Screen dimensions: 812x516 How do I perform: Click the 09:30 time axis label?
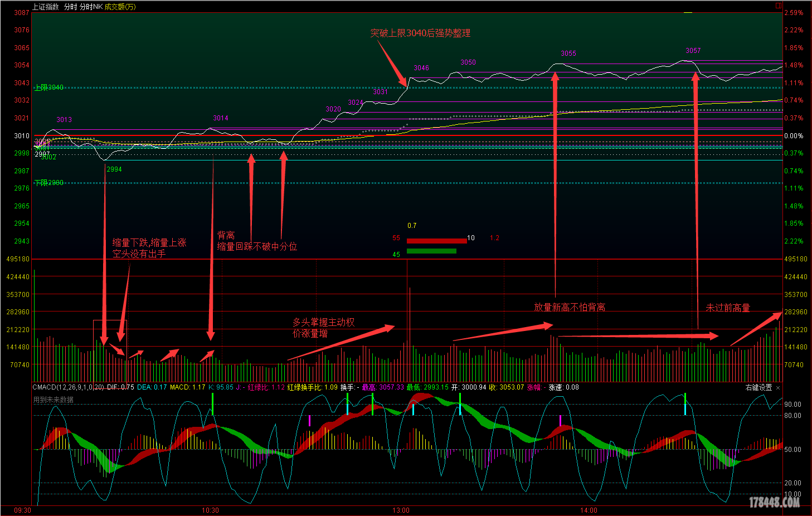pos(22,510)
